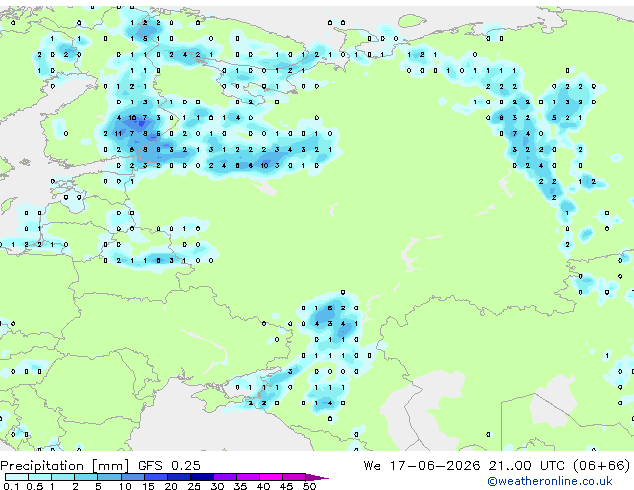The image size is (634, 490).
Task: Click the '20' legend scale label
Action: coord(171,486)
